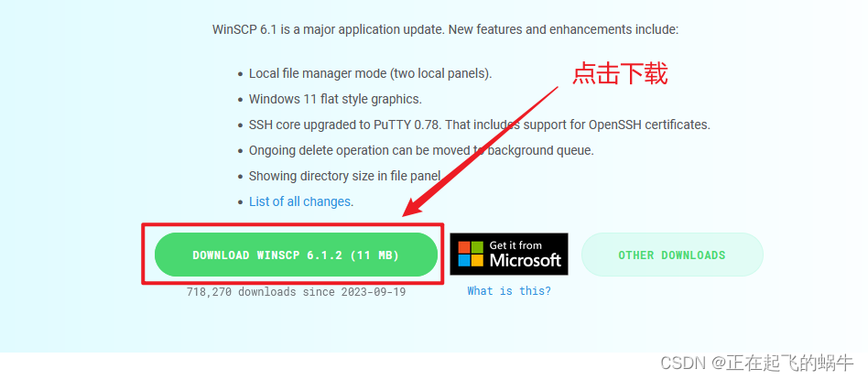
Task: Click 'Showing directory size in file panel' text
Action: [x=345, y=176]
